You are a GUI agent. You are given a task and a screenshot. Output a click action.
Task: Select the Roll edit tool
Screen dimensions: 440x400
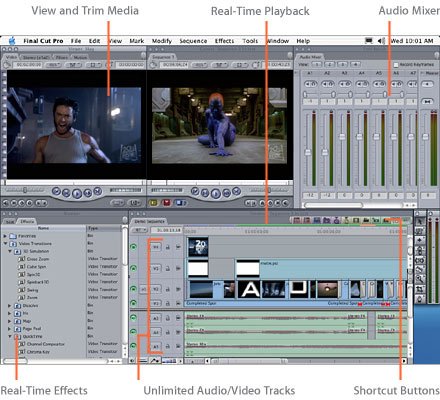419,250
